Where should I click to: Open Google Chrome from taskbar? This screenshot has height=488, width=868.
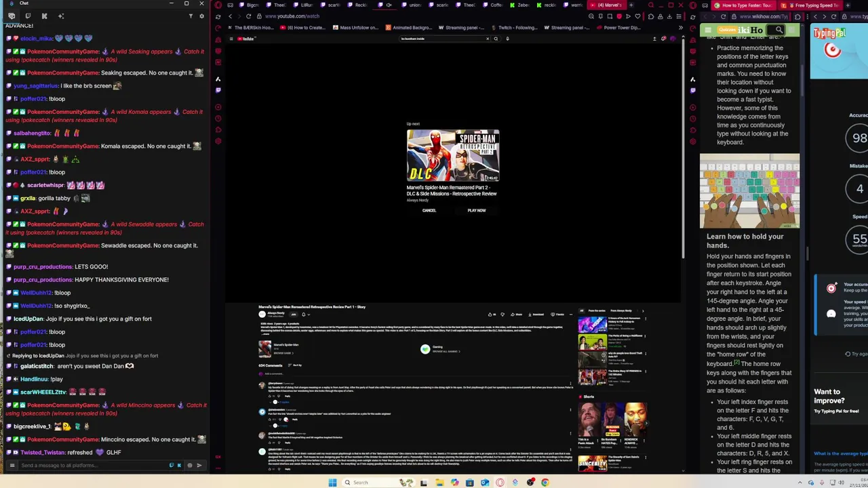545,483
